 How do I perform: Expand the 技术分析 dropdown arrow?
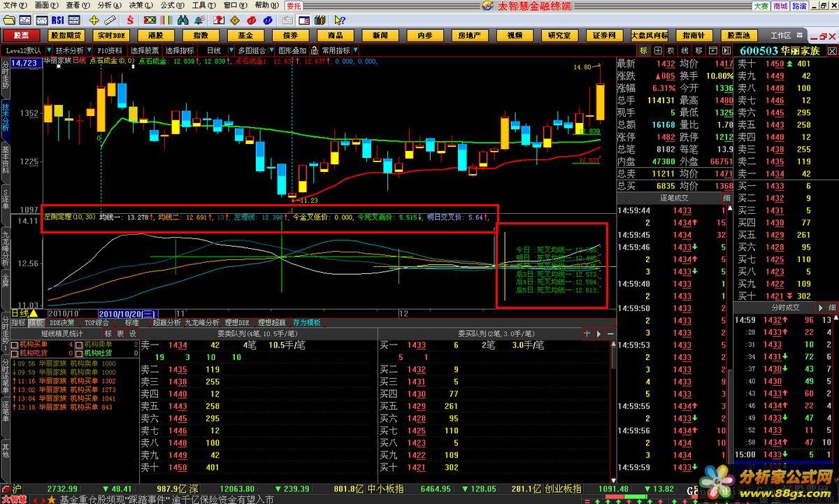(x=88, y=51)
